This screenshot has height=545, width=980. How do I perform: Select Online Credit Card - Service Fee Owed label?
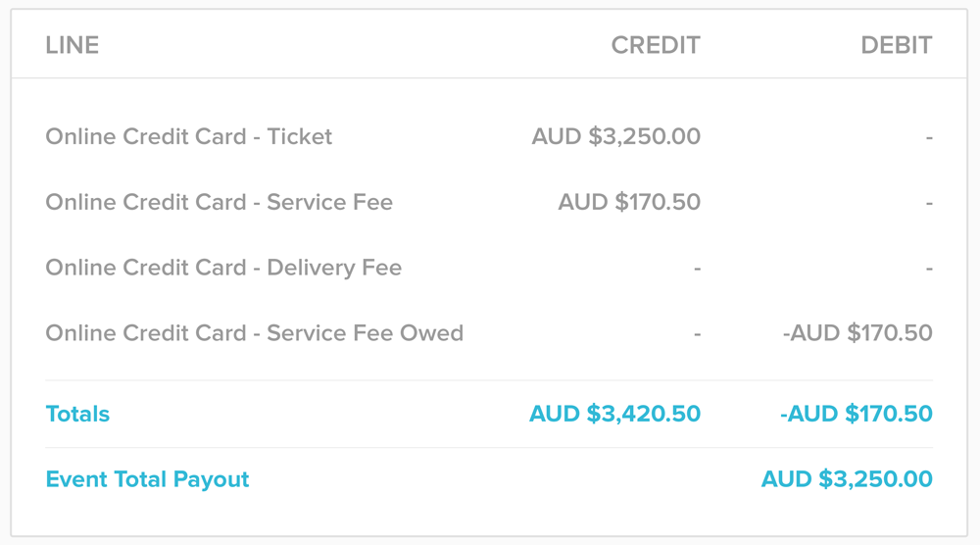pyautogui.click(x=254, y=333)
